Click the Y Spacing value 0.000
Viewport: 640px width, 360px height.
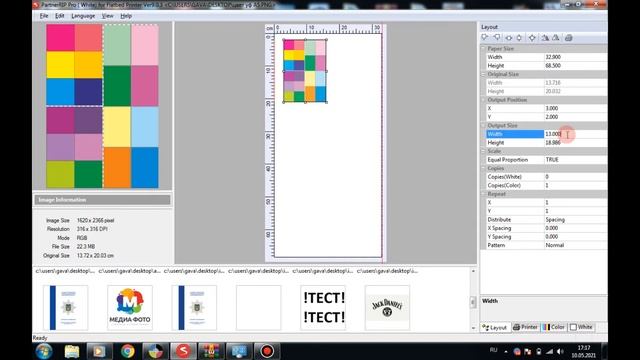coord(576,237)
